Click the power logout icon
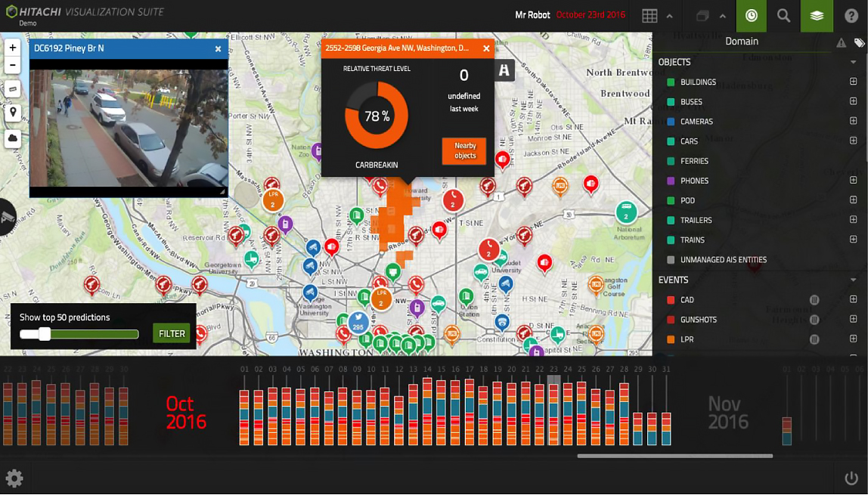 click(851, 478)
